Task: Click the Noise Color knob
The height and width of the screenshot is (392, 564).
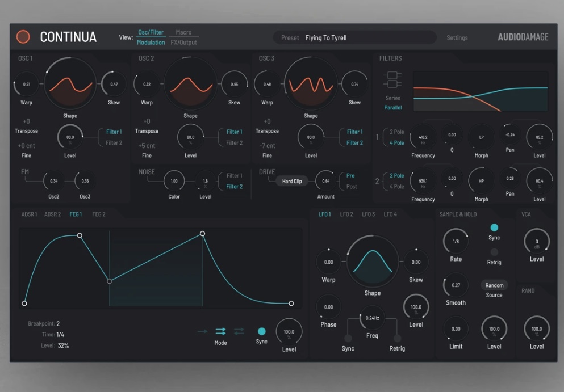Action: coord(174,181)
